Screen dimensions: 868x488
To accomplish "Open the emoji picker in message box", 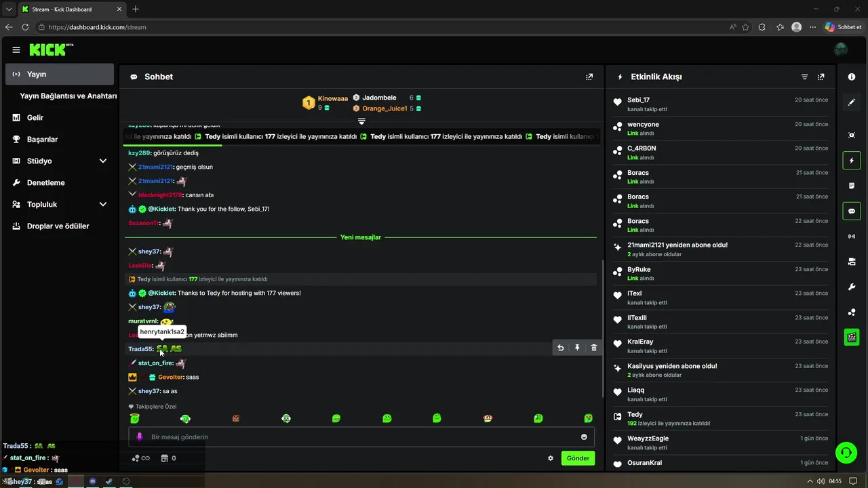I will point(584,436).
